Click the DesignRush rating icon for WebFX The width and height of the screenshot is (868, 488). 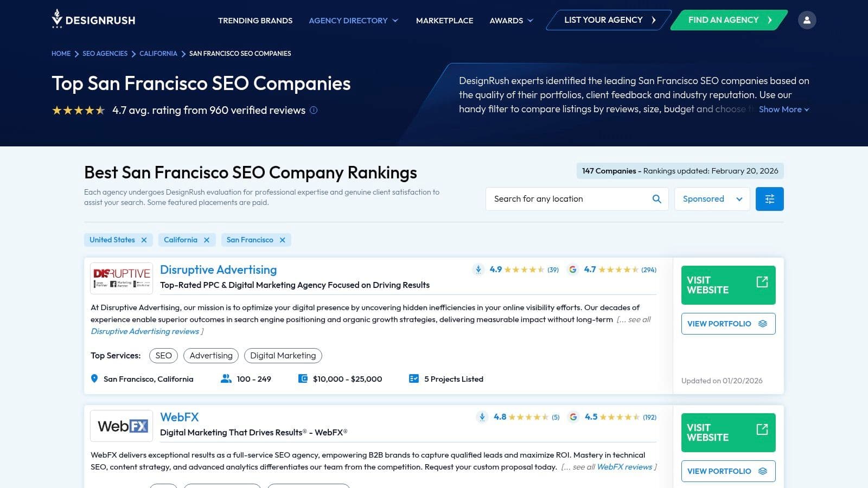482,417
